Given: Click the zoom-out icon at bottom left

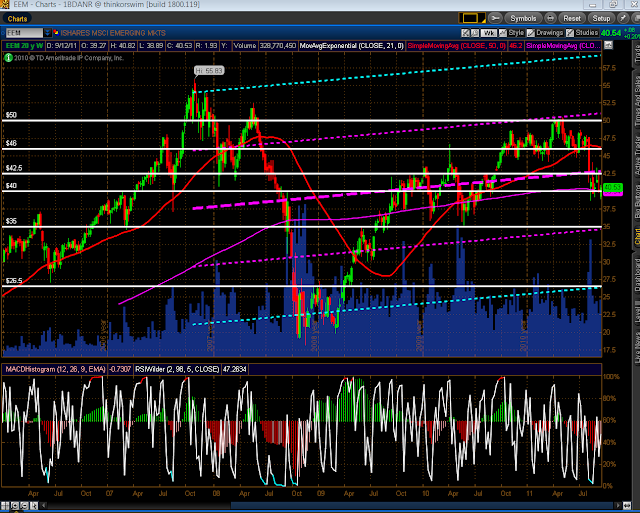Looking at the screenshot, I should coord(24,506).
